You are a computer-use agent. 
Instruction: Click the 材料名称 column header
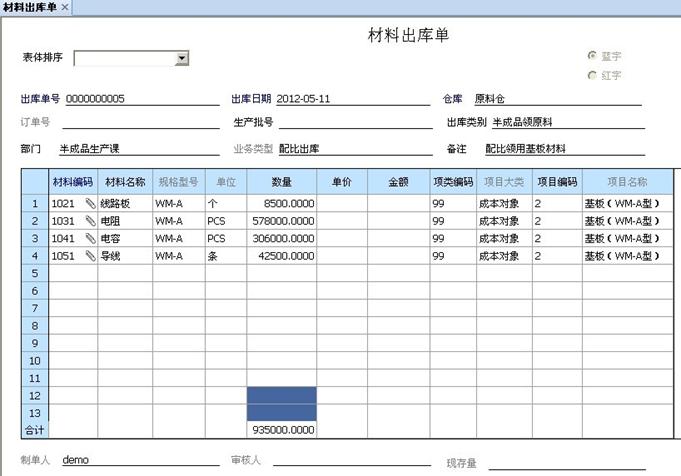click(x=125, y=182)
